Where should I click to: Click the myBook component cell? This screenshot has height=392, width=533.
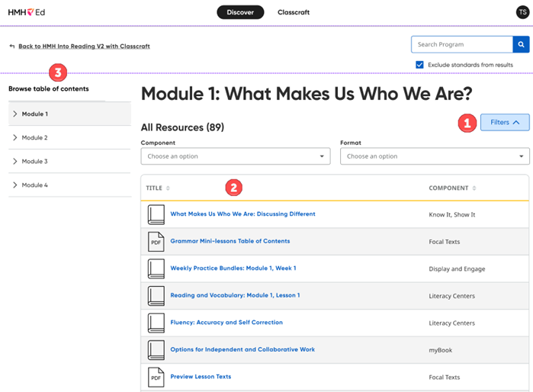pos(440,350)
